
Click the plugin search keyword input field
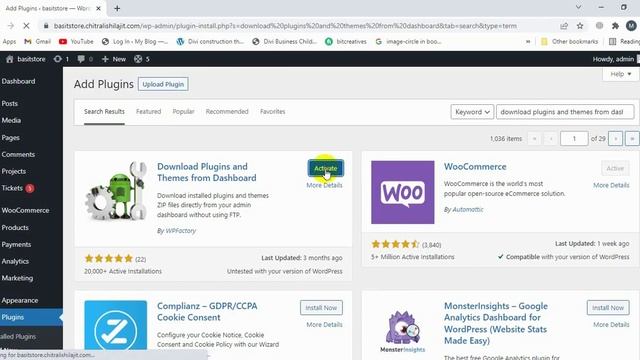pyautogui.click(x=565, y=112)
